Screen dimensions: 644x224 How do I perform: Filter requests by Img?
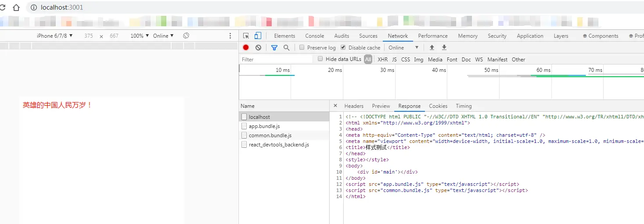click(x=419, y=59)
